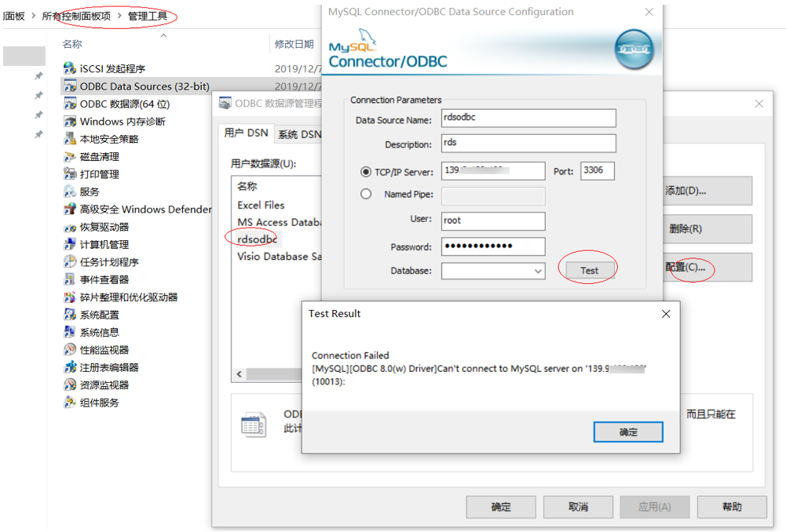This screenshot has width=786, height=532.
Task: Click the ODBC 数据源管理程序 title icon
Action: [x=225, y=104]
